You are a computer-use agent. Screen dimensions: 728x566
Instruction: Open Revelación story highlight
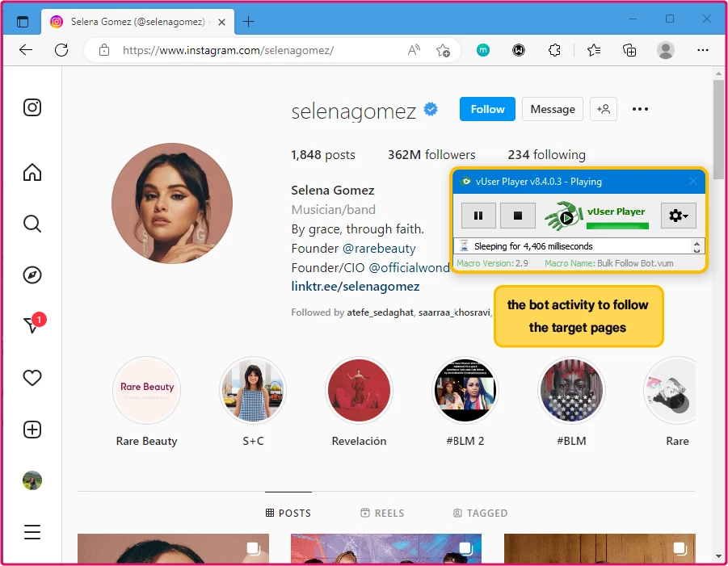click(x=359, y=391)
